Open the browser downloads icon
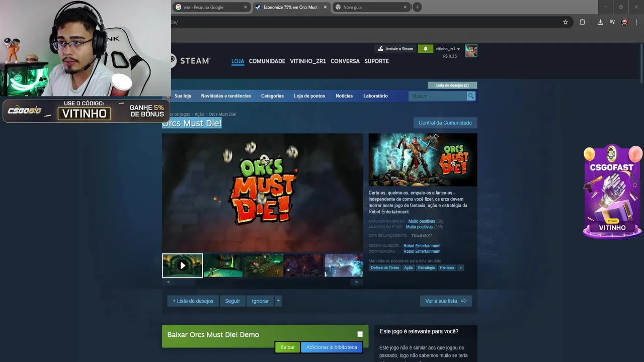 point(600,22)
